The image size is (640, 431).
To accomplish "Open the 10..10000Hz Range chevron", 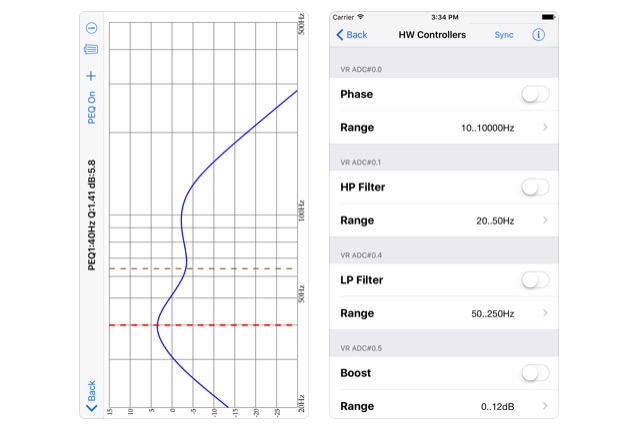I will coord(545,127).
